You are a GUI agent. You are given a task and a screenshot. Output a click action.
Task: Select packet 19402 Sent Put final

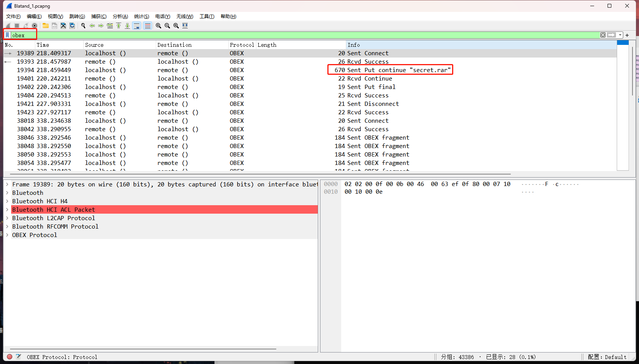tap(310, 87)
